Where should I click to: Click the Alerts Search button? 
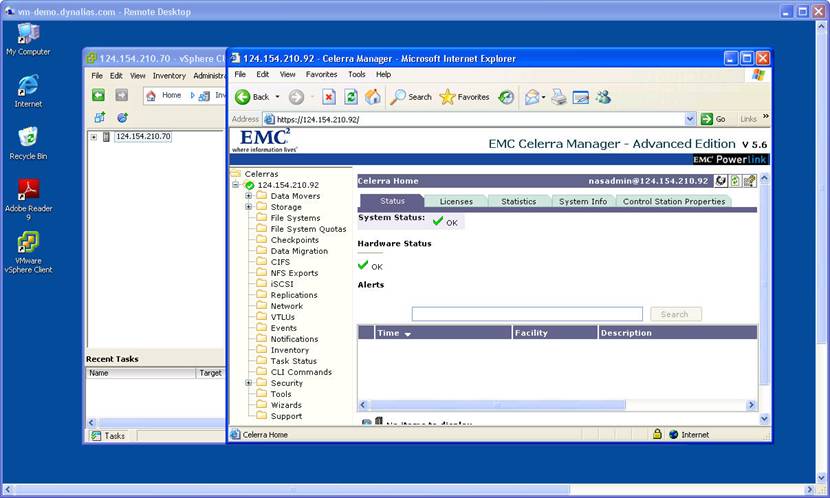click(675, 314)
